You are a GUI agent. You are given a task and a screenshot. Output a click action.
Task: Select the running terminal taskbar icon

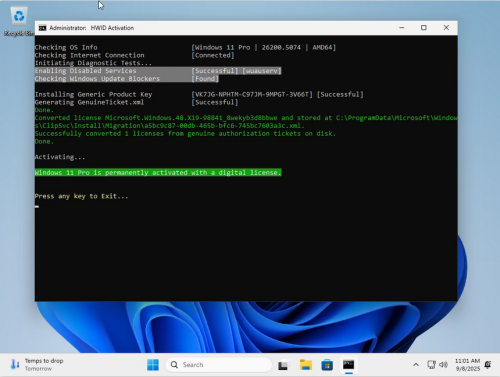(x=349, y=365)
